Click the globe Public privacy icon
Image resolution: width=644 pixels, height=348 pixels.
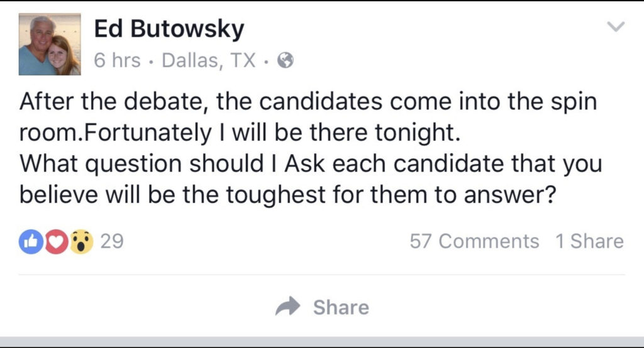pos(286,61)
